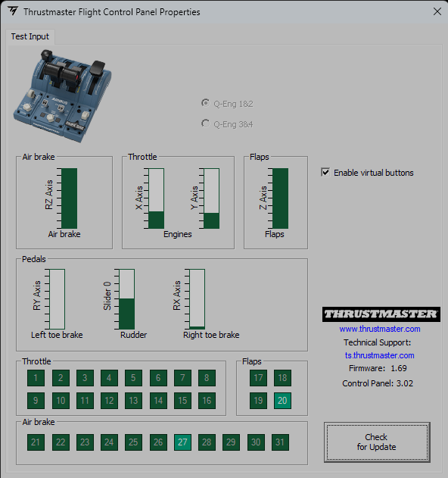Screen dimensions: 448x478
Task: Click the Check for Update button
Action: click(377, 442)
